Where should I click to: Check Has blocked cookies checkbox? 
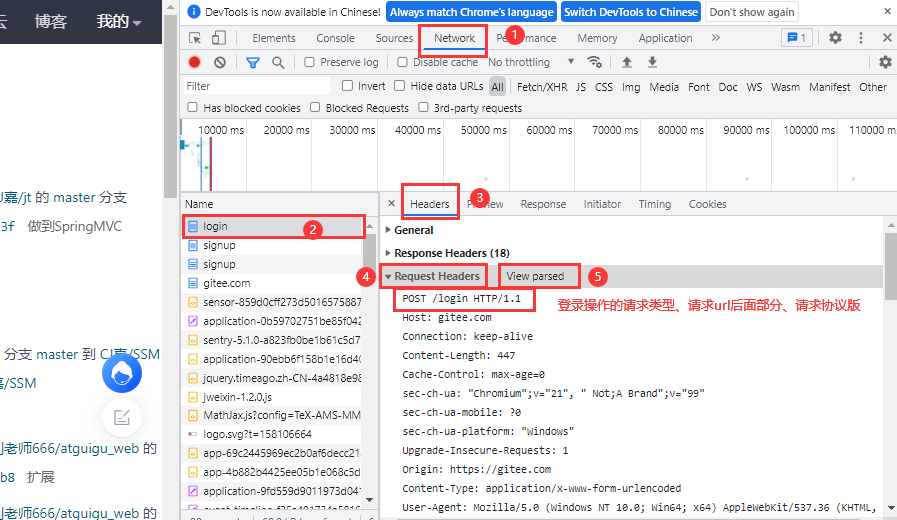pyautogui.click(x=193, y=108)
